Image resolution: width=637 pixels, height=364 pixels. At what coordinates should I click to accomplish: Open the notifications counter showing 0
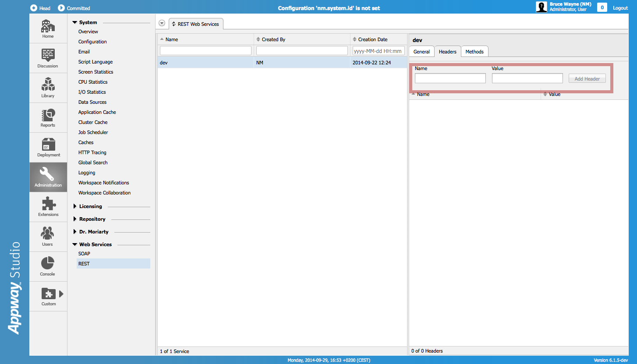click(x=602, y=7)
